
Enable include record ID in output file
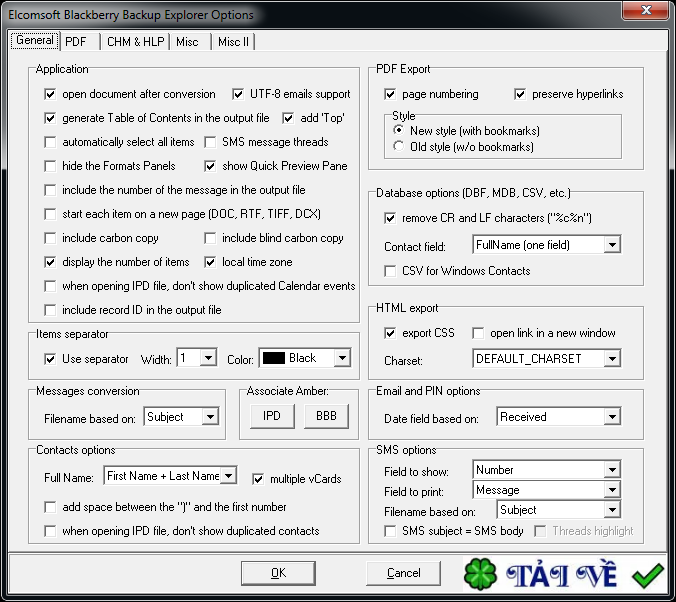click(50, 310)
